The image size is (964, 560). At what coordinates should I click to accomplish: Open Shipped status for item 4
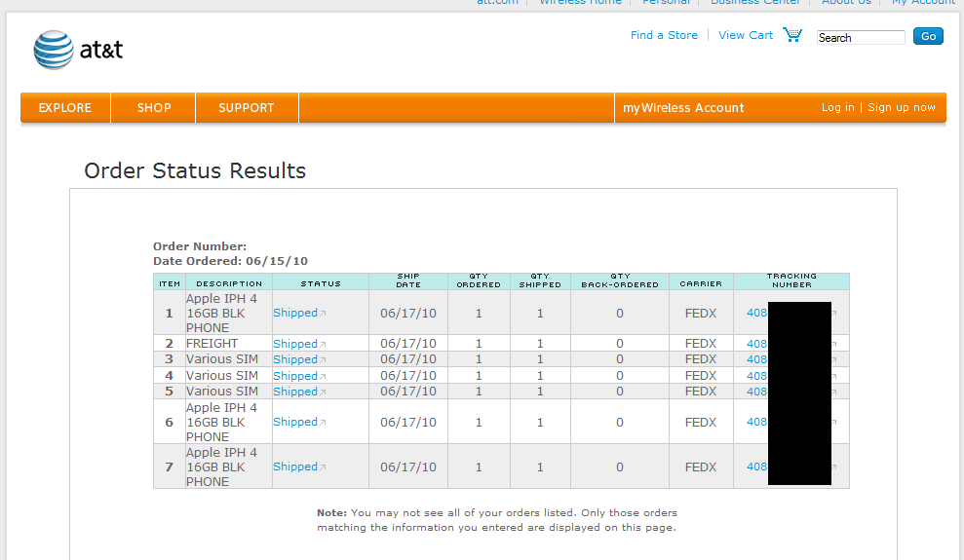coord(295,376)
